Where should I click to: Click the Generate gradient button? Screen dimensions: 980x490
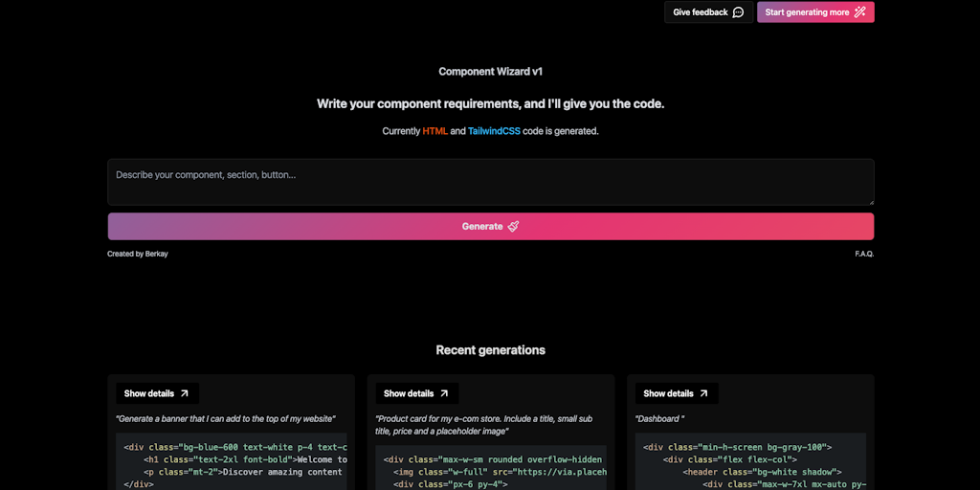490,227
